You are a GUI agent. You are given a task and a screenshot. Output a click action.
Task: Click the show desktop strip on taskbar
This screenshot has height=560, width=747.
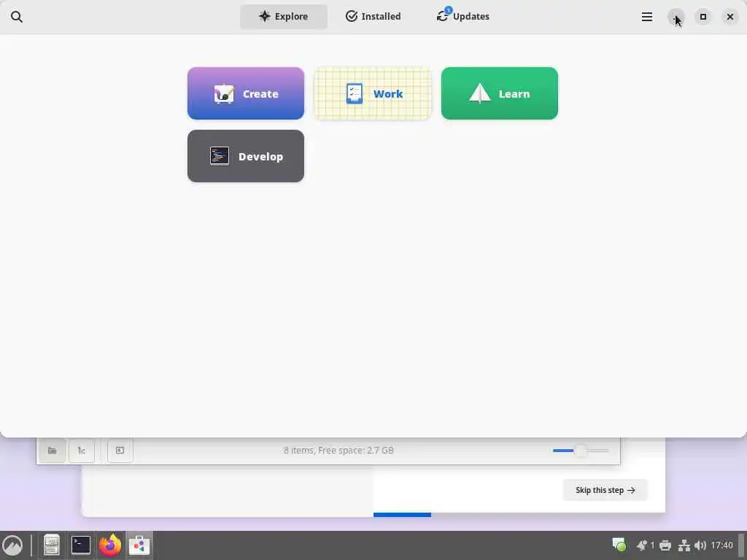pos(741,545)
